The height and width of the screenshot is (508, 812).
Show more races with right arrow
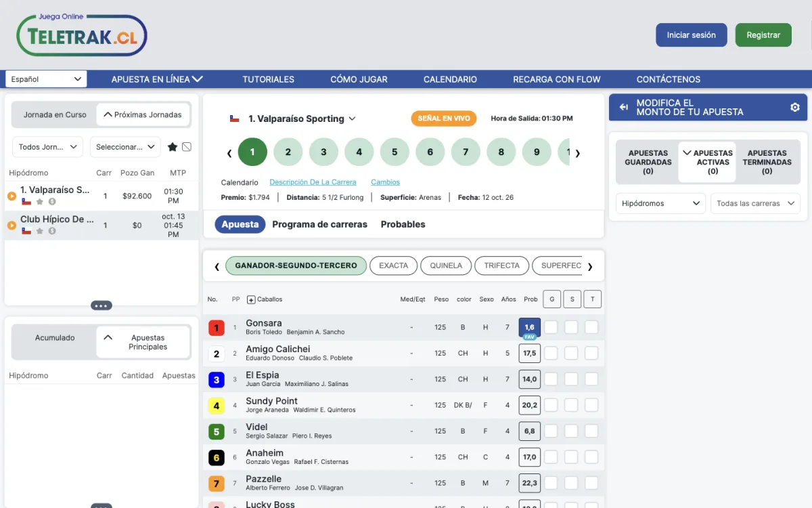[x=577, y=153]
